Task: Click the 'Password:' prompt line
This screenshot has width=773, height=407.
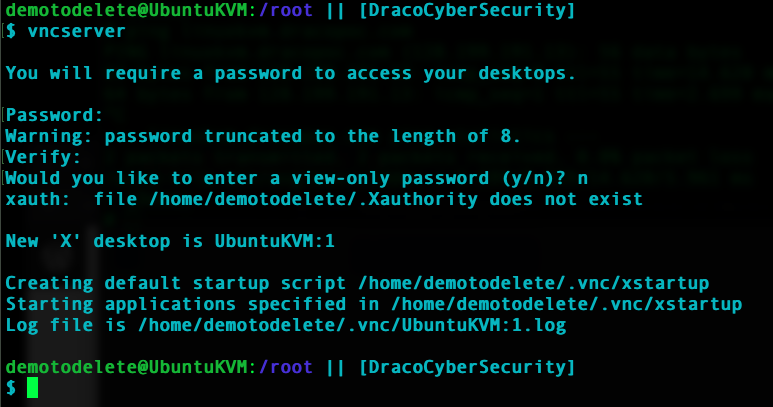Action: tap(54, 115)
